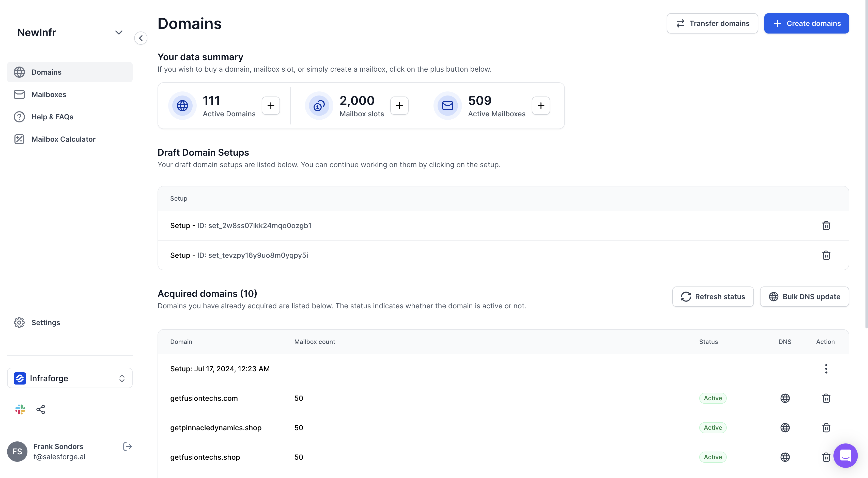
Task: Click Active status of getfusiontechs.shop
Action: click(x=713, y=457)
